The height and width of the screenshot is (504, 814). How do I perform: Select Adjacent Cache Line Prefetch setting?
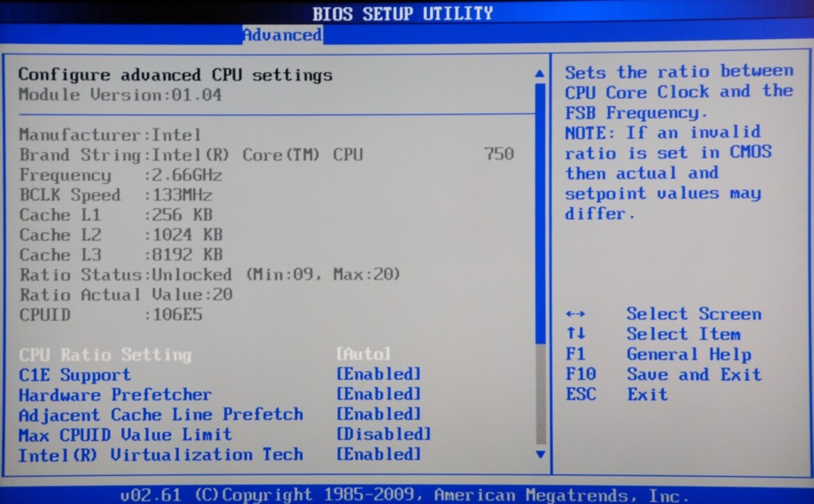point(161,415)
